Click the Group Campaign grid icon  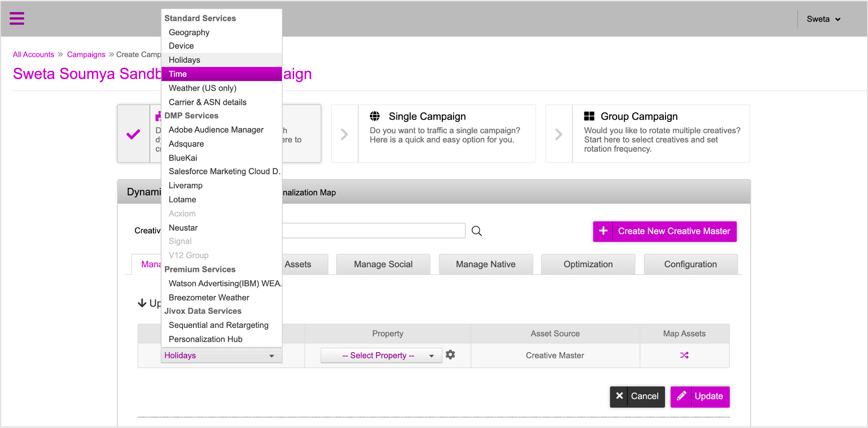pyautogui.click(x=589, y=116)
